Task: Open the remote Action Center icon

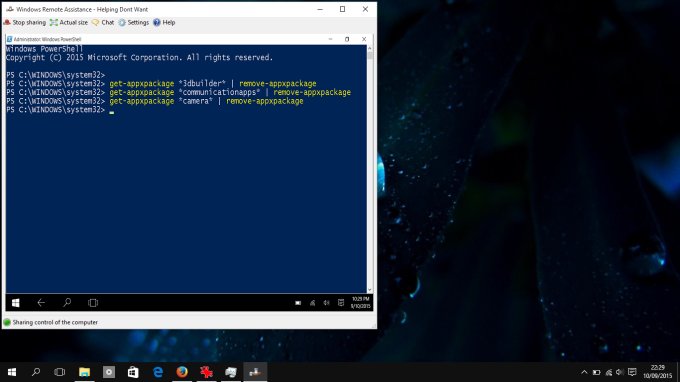Action: pyautogui.click(x=341, y=303)
